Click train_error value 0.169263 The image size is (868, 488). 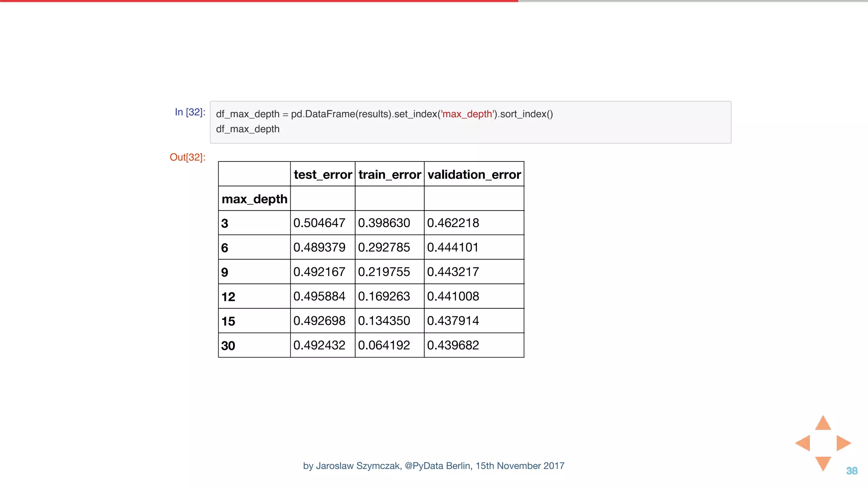384,296
